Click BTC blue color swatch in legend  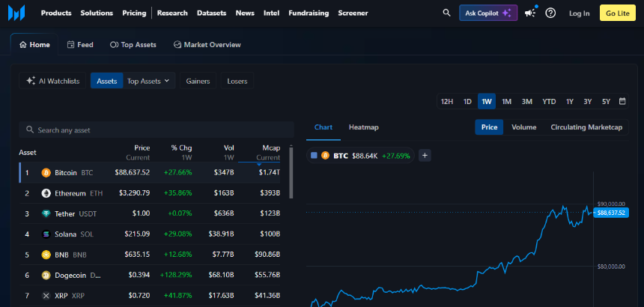coord(315,156)
